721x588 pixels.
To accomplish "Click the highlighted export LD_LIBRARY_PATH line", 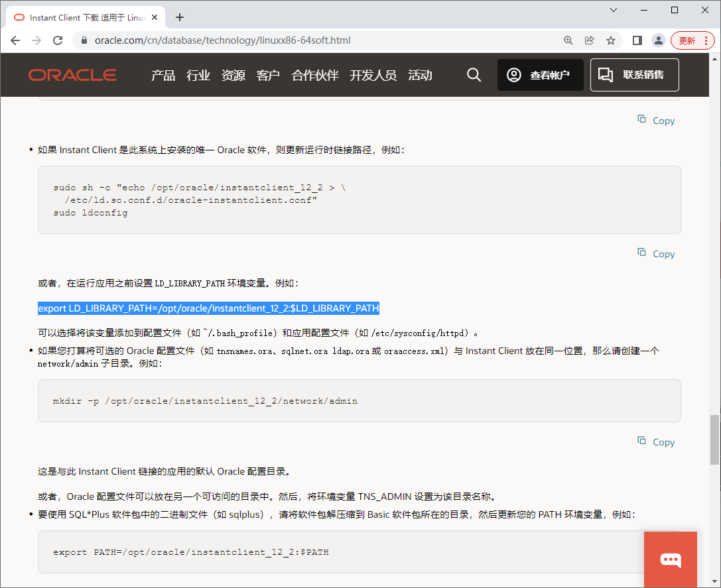I will pos(208,308).
